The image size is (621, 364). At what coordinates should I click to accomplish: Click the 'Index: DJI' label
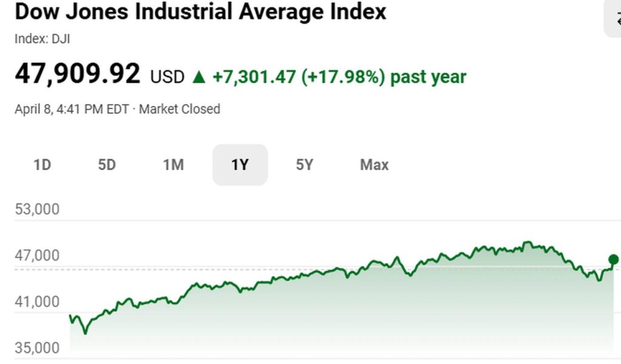[x=38, y=39]
